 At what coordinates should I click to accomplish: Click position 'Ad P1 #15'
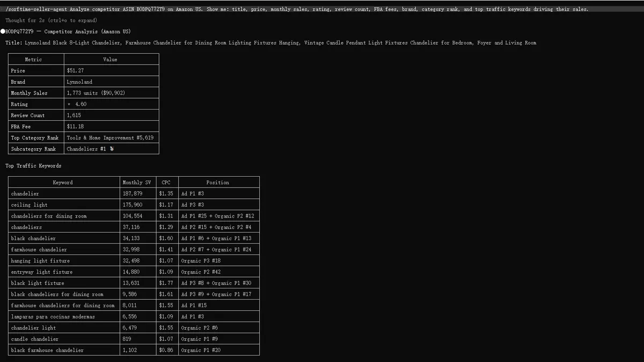[x=194, y=306]
